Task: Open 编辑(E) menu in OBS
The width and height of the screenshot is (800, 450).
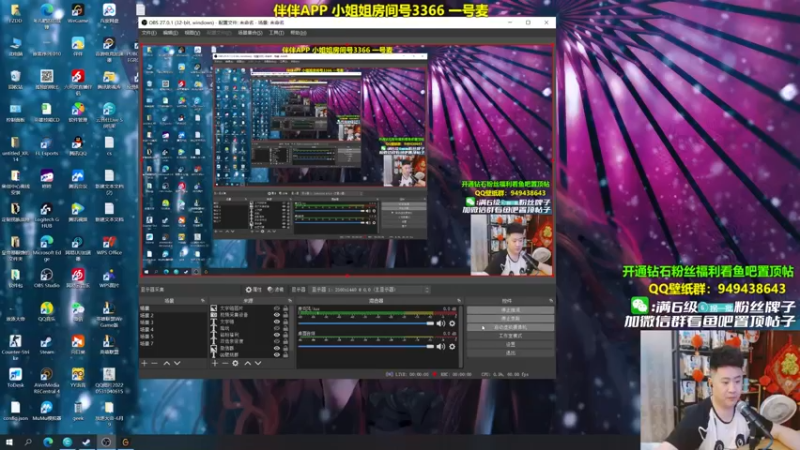Action: tap(170, 33)
